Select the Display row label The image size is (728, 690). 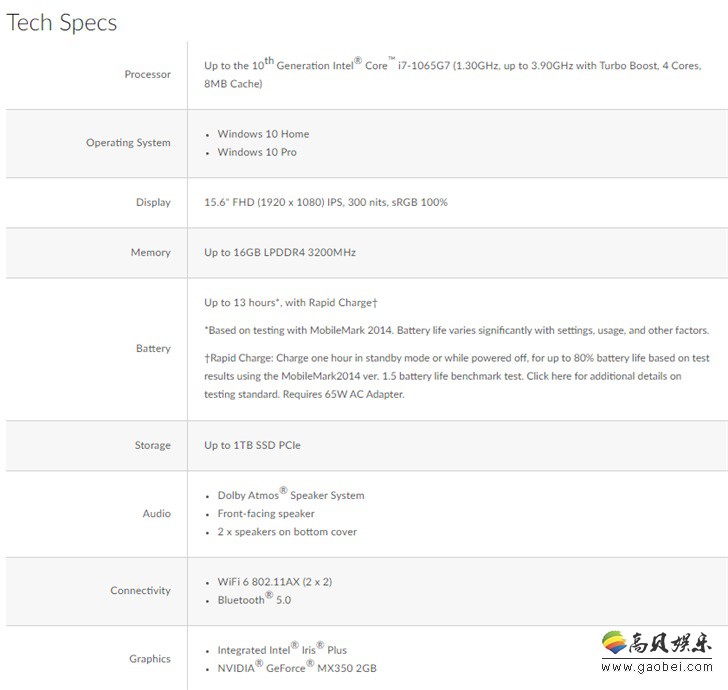click(153, 202)
